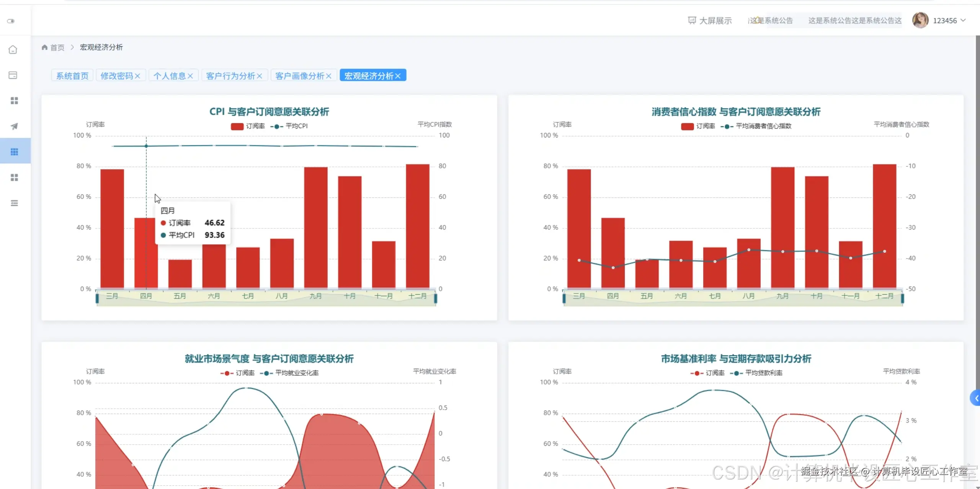Toggle the 平均就业变化率 legend series
This screenshot has width=980, height=489.
[x=289, y=373]
